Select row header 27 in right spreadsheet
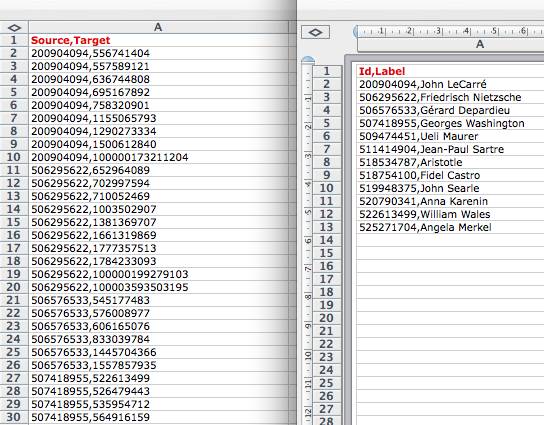This screenshot has width=544, height=425. (x=327, y=409)
